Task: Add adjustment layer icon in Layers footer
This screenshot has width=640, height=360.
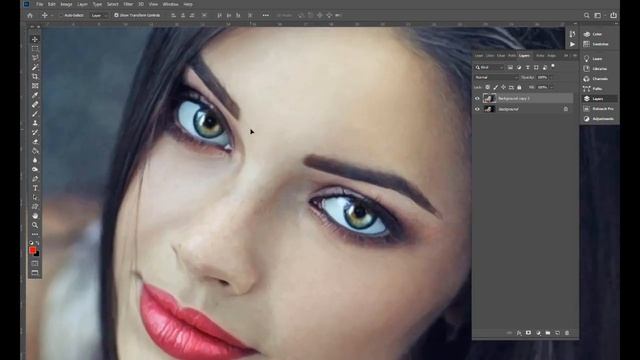Action: click(538, 333)
